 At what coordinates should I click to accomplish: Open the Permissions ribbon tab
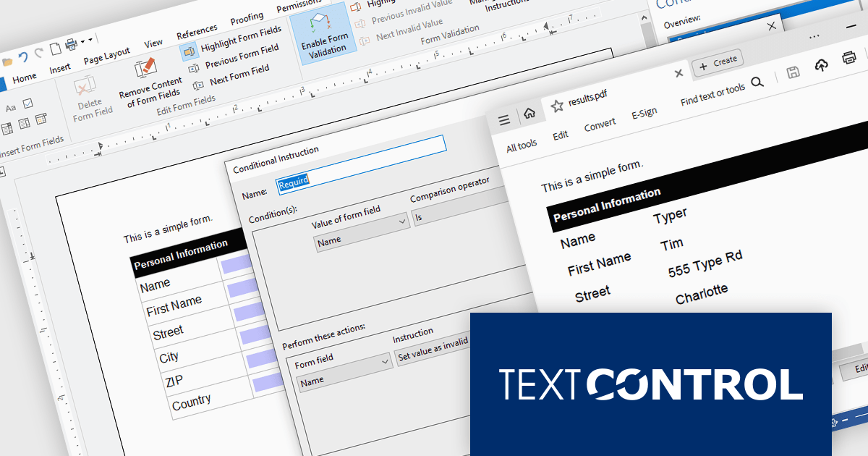[299, 7]
